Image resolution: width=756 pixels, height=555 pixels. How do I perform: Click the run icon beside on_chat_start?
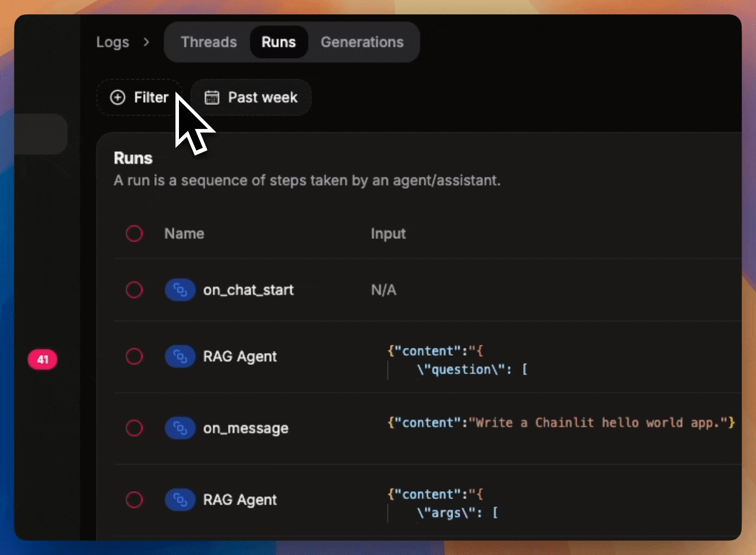coord(180,290)
